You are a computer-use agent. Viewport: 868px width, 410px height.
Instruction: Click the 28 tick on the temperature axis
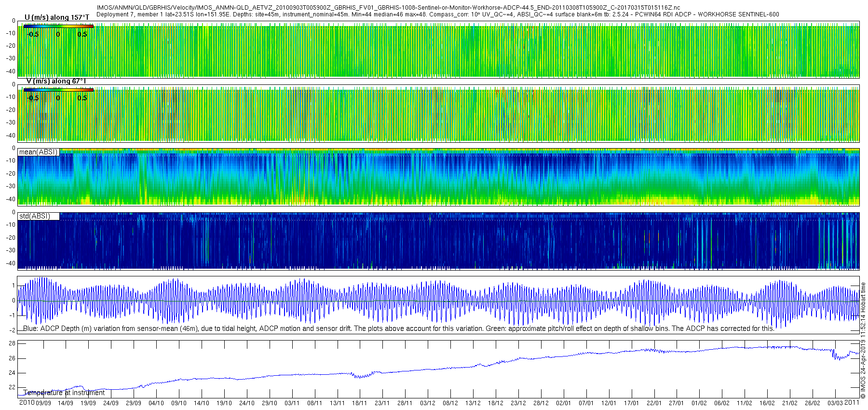pyautogui.click(x=12, y=343)
